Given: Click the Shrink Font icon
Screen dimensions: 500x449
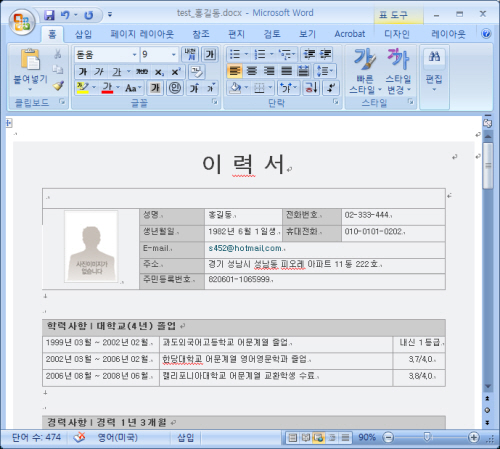Looking at the screenshot, I should point(211,88).
